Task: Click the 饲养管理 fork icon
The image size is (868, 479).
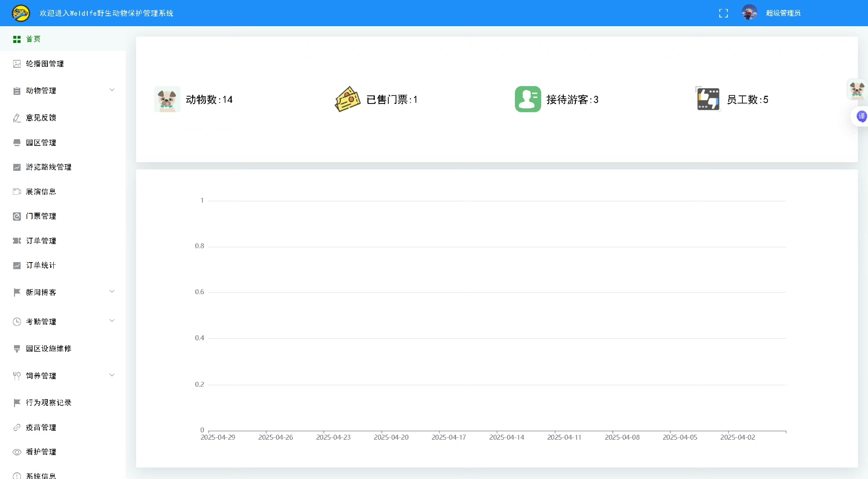Action: [17, 376]
